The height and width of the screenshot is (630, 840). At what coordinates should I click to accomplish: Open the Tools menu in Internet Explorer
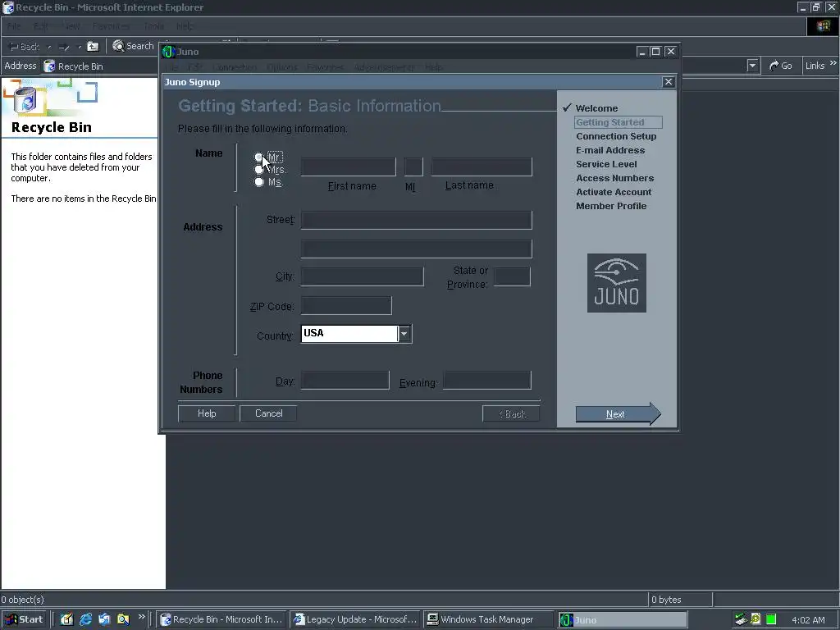point(153,26)
